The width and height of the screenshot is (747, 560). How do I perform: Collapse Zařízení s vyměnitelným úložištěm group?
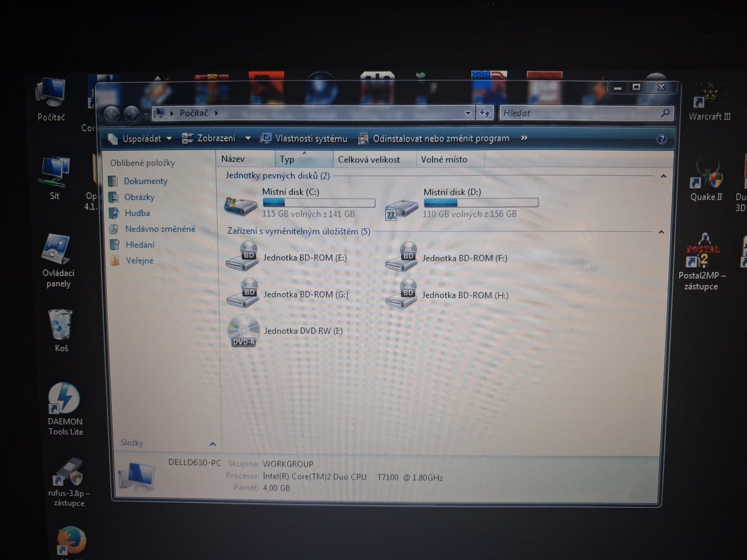click(661, 232)
